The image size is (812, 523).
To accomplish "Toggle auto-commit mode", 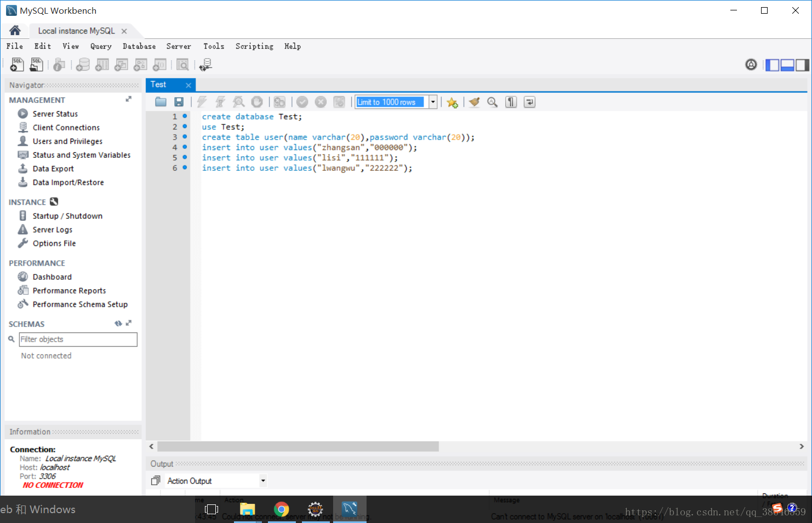I will click(339, 102).
